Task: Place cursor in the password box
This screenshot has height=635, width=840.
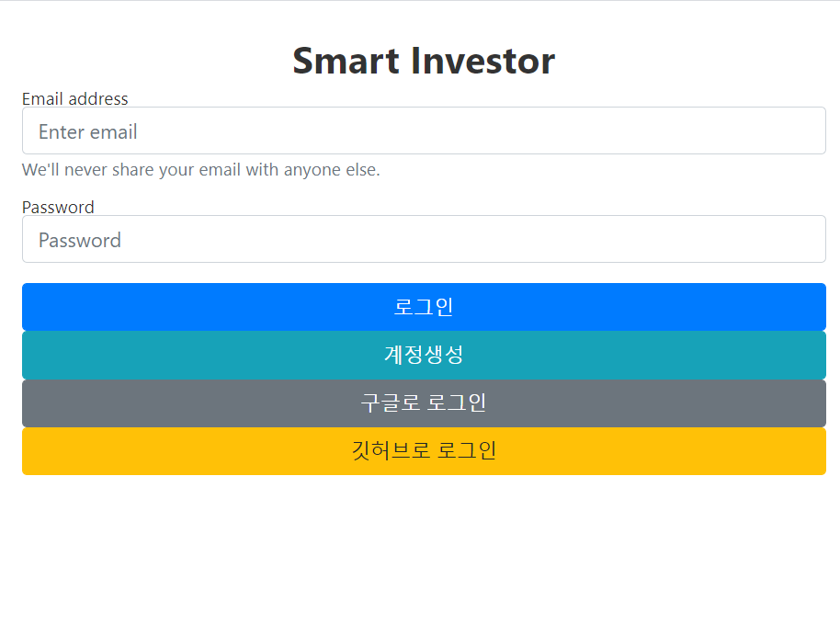Action: pos(424,239)
